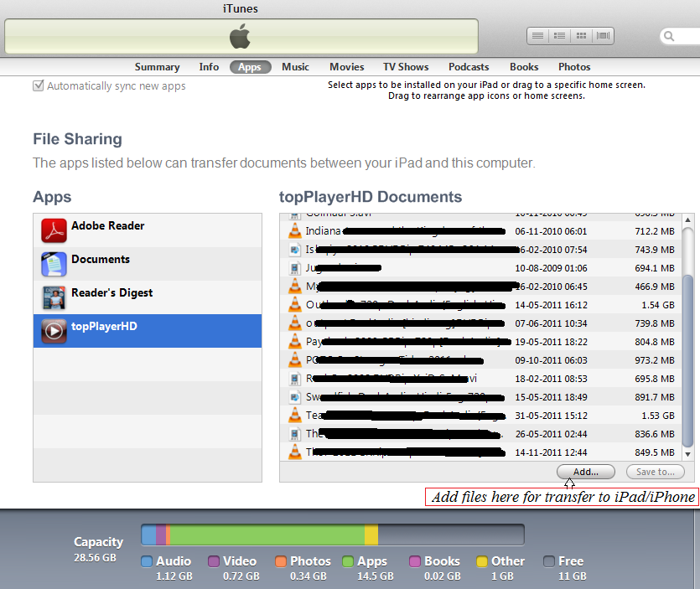Click the VLC cone icon of the 1.54 GB file

pos(294,305)
